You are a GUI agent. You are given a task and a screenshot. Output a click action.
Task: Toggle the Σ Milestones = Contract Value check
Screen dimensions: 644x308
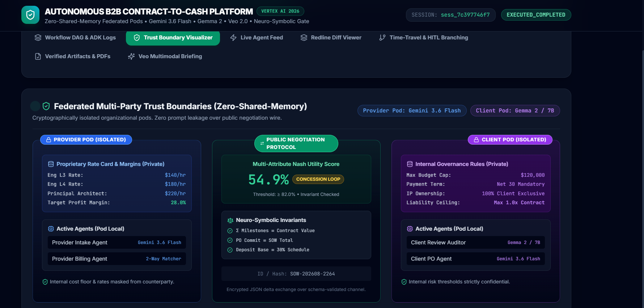pyautogui.click(x=230, y=231)
